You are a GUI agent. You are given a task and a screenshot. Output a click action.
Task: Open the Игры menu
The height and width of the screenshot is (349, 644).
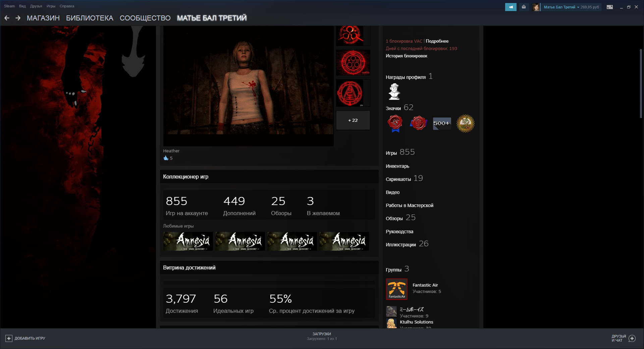point(51,6)
